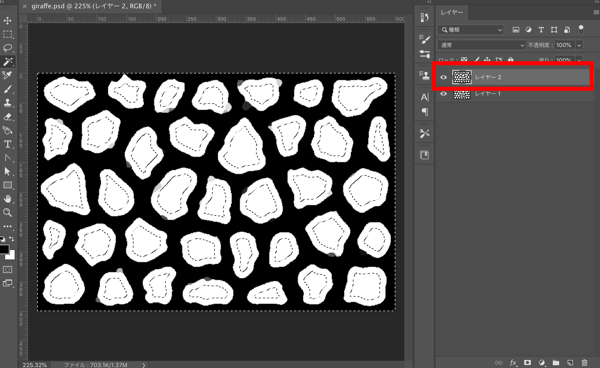Open the Tool Presets panel icon
Viewport: 600px width, 368px height.
pyautogui.click(x=425, y=134)
